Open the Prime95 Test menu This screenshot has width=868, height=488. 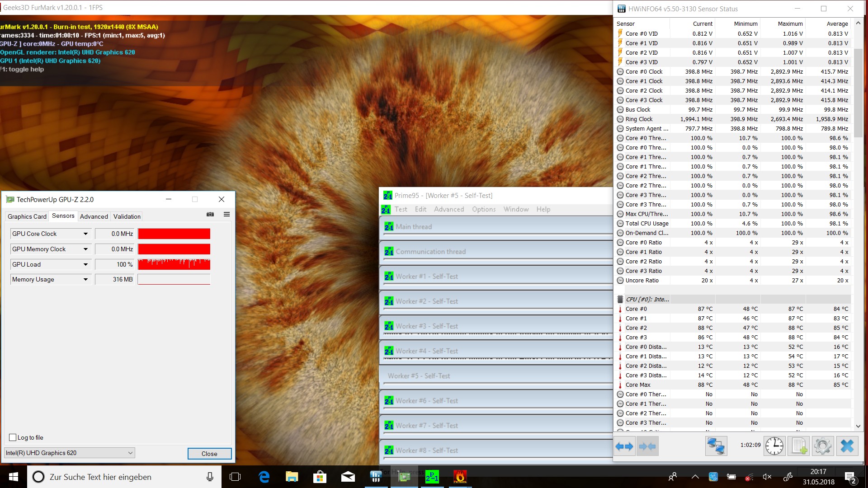[401, 209]
